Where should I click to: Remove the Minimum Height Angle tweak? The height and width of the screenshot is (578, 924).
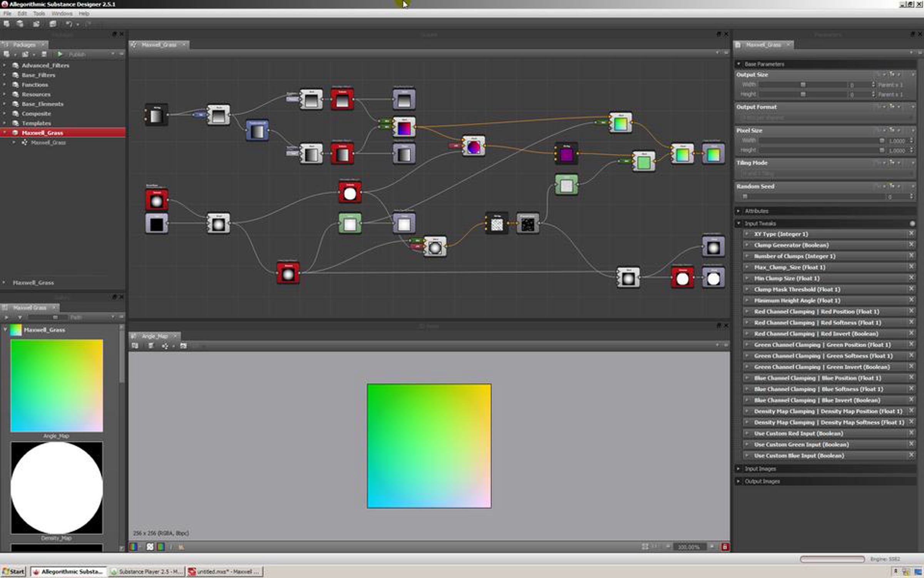coord(911,300)
